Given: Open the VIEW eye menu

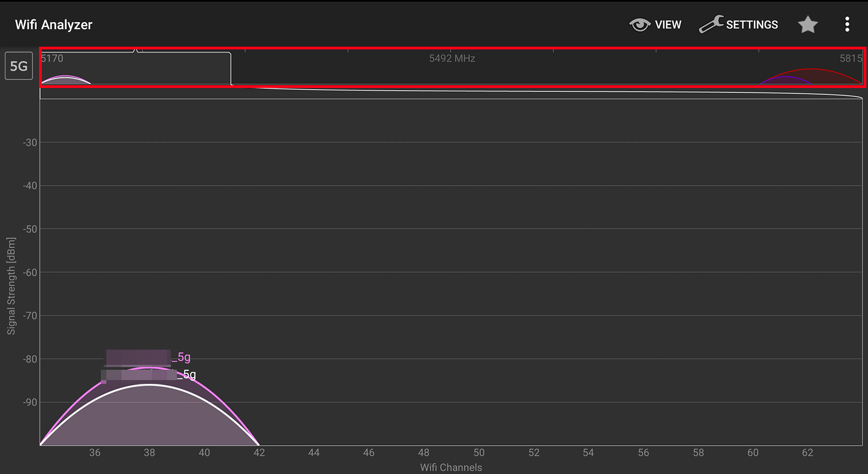Looking at the screenshot, I should pos(655,24).
